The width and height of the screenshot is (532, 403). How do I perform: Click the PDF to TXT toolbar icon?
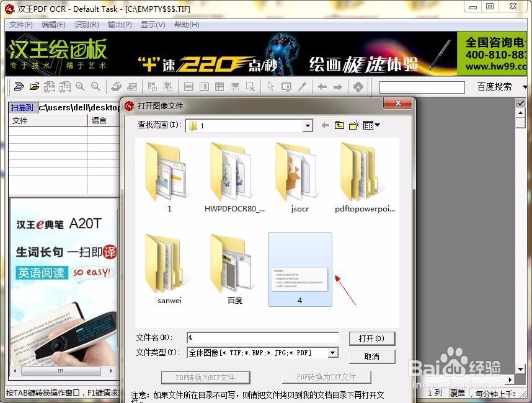(x=65, y=87)
